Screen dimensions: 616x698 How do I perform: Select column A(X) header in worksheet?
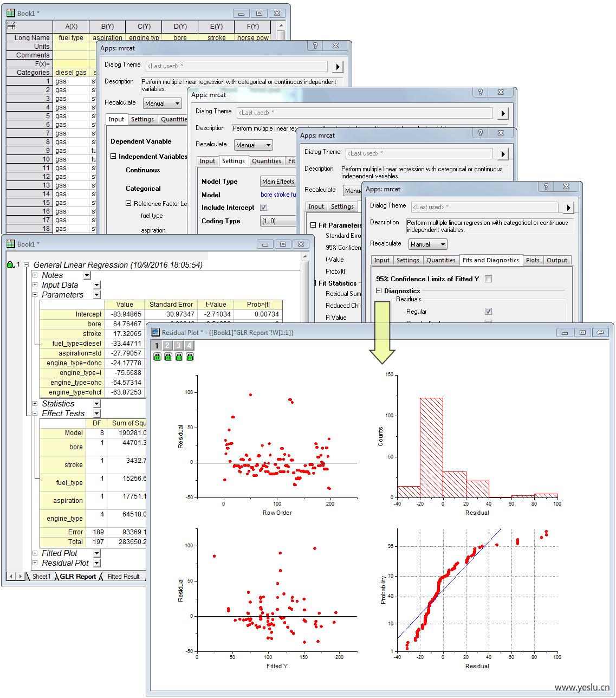click(72, 26)
